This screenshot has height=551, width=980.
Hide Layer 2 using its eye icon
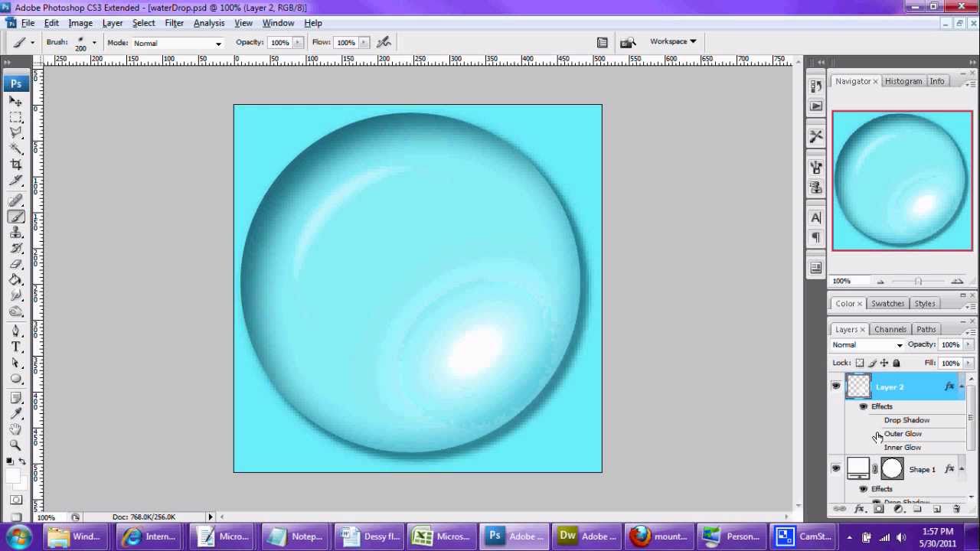836,386
